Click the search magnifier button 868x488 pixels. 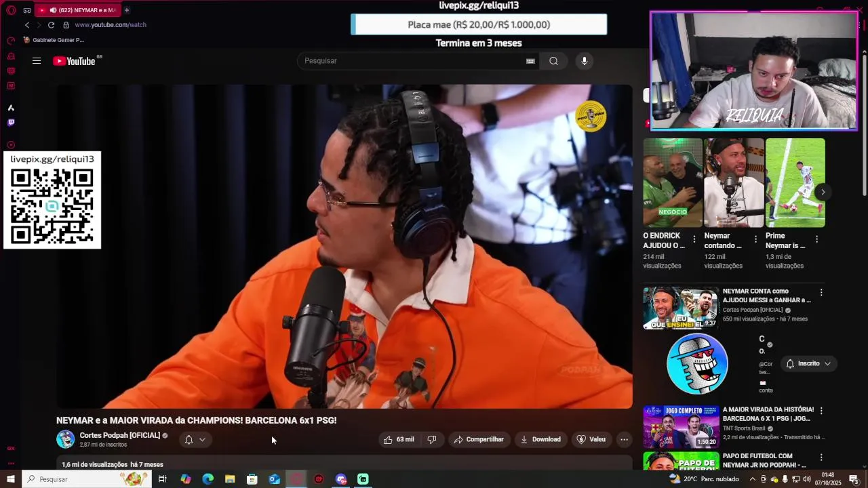pos(554,61)
